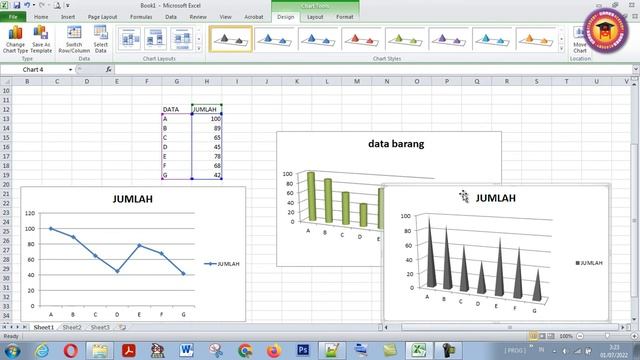This screenshot has height=360, width=640.
Task: Open Photoshop from taskbar
Action: point(303,351)
